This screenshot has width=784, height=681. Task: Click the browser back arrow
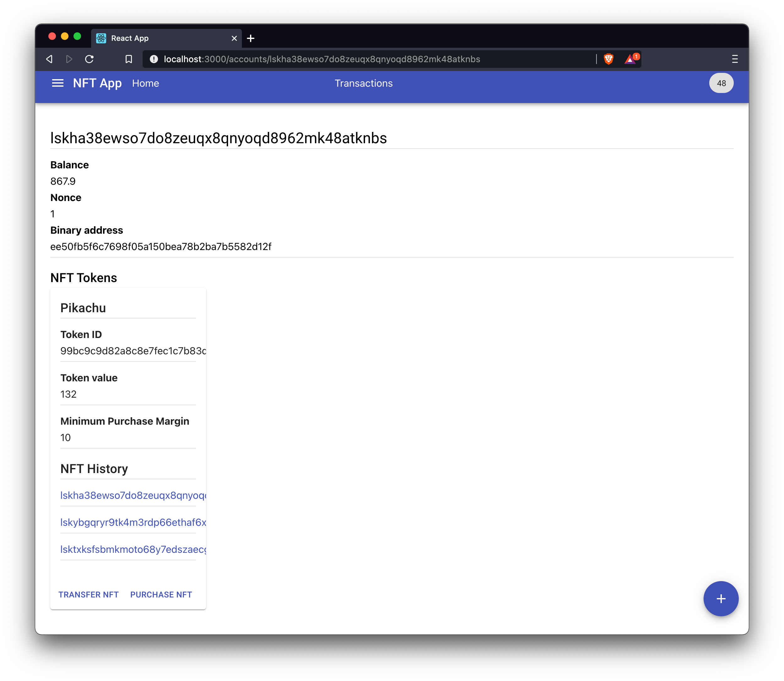pos(49,59)
